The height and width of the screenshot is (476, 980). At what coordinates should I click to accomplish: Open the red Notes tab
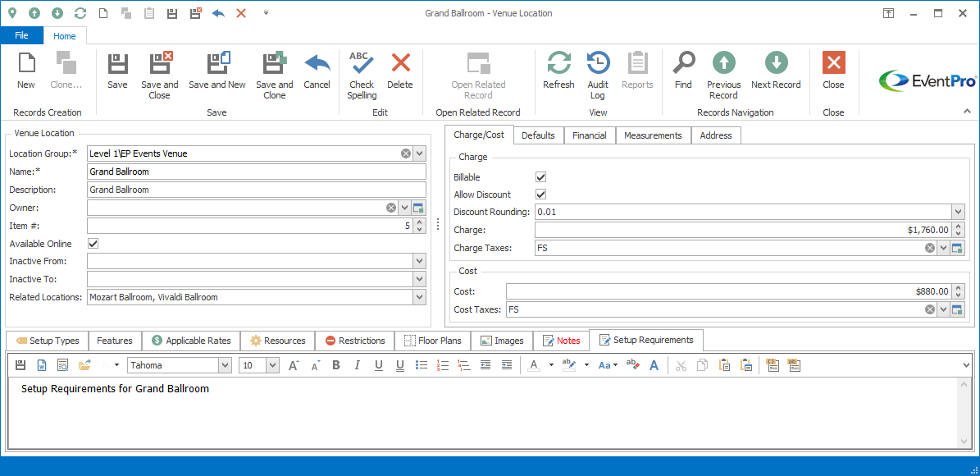tap(561, 341)
